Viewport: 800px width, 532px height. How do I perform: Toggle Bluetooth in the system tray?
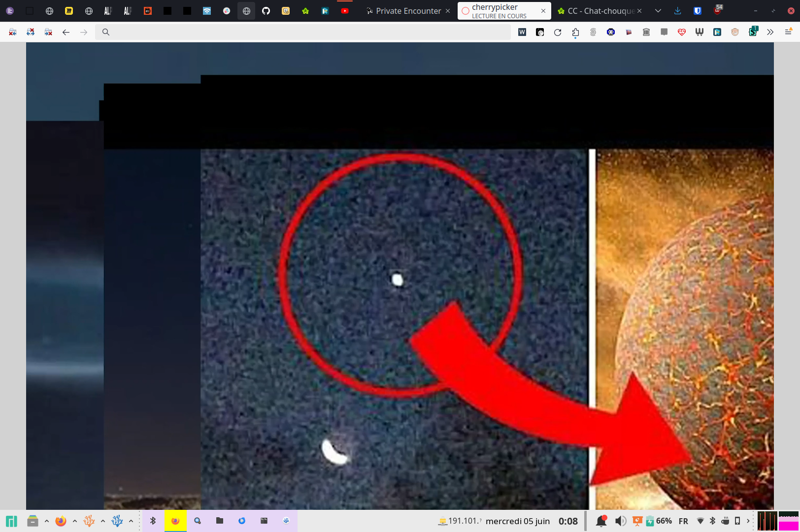(x=712, y=521)
